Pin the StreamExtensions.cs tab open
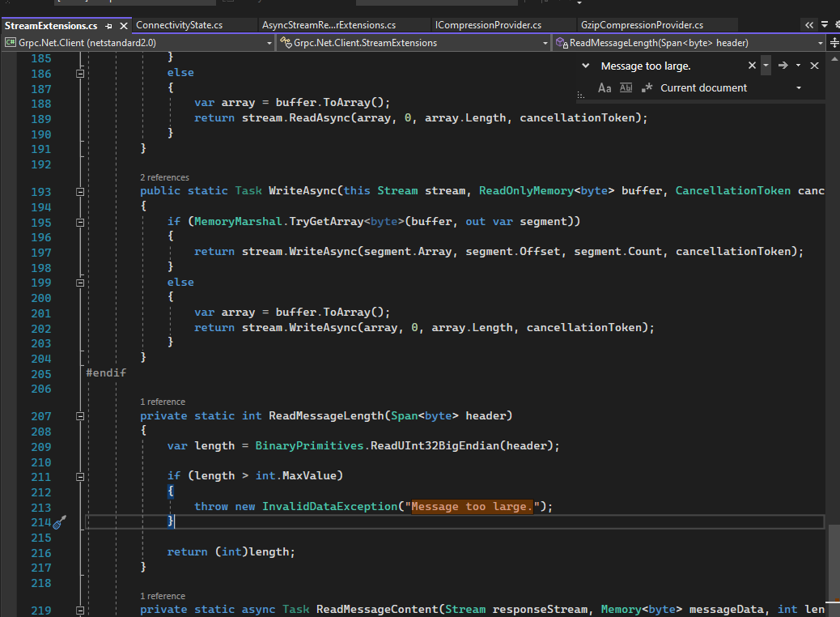Screen dimensions: 840x617 pos(109,25)
